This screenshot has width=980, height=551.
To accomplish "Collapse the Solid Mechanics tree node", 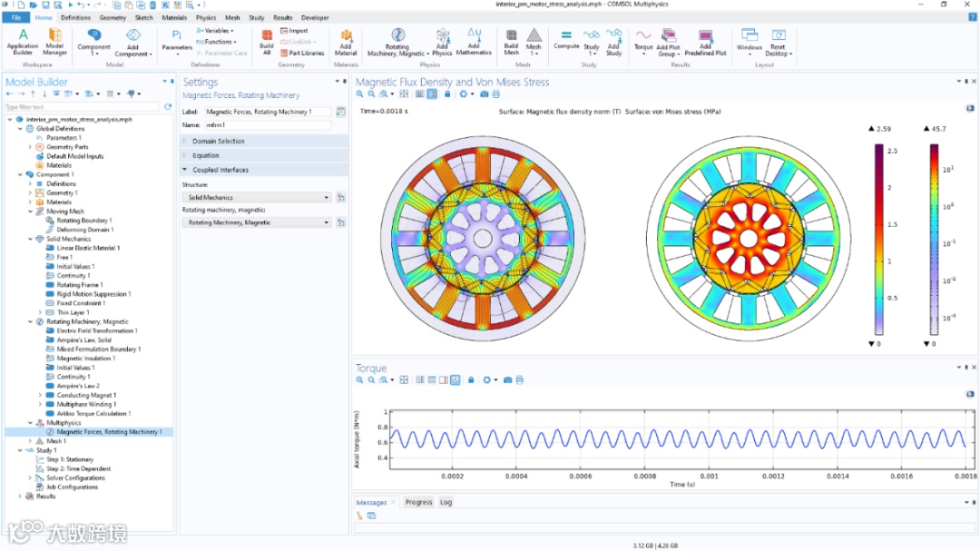I will pos(30,239).
